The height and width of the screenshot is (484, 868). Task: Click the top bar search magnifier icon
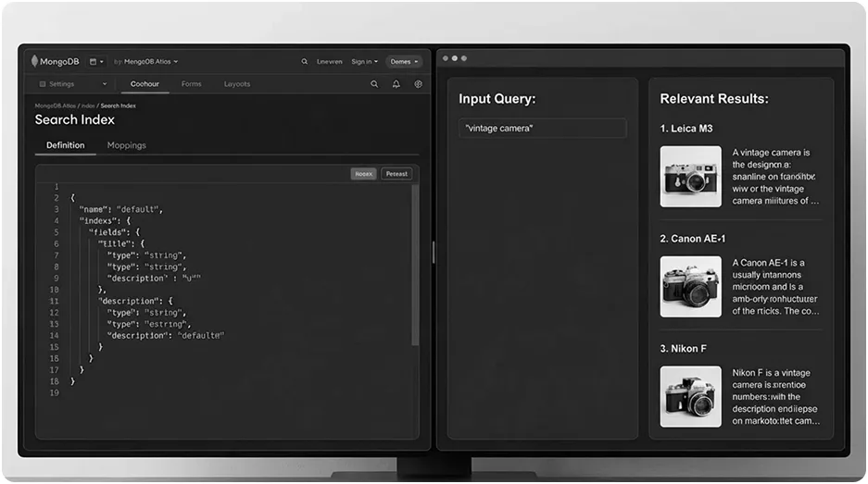(305, 61)
